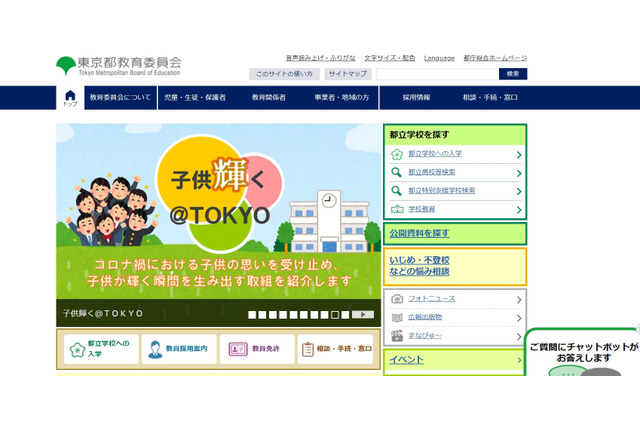The image size is (640, 426).
Task: Open the 相談・手続・窓口 navigation menu
Action: 490,98
